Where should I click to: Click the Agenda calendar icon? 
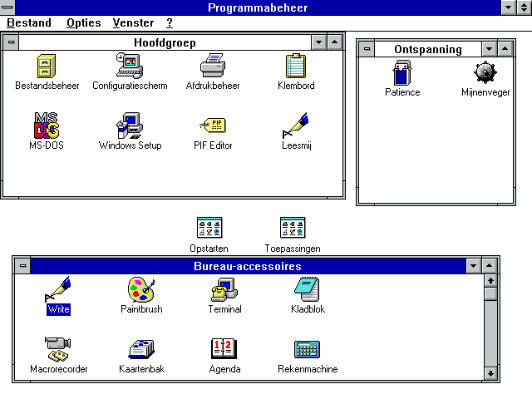click(x=224, y=349)
